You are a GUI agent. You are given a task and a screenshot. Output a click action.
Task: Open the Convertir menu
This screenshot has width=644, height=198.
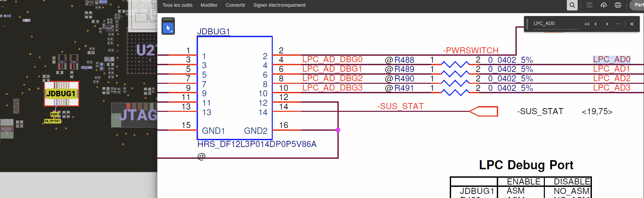click(236, 5)
